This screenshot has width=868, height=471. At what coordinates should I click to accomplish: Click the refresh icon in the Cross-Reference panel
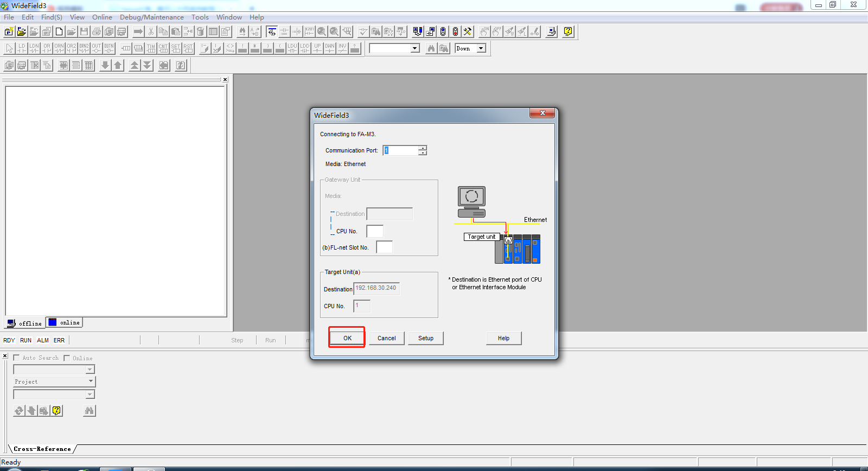tap(19, 411)
